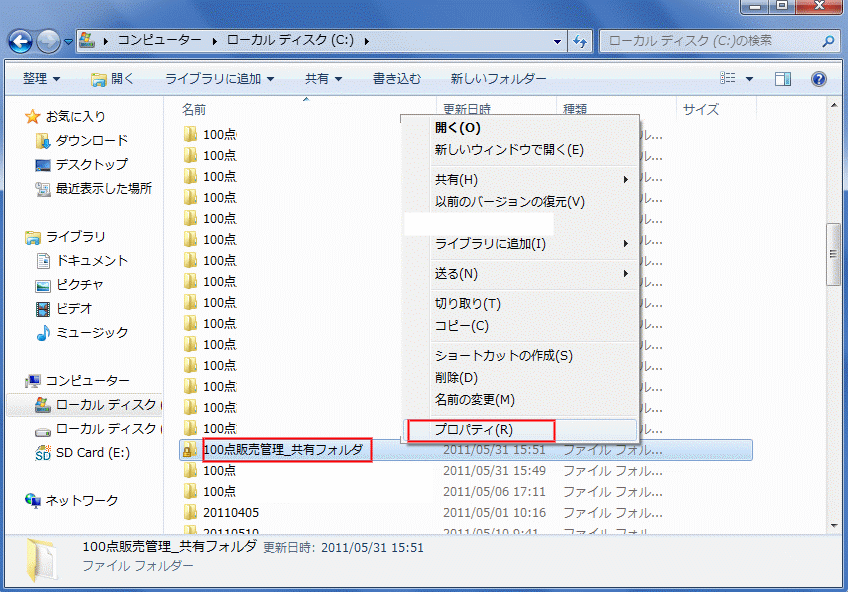Expand 共有(H) submenu in context menu
Image resolution: width=848 pixels, height=592 pixels.
point(521,179)
